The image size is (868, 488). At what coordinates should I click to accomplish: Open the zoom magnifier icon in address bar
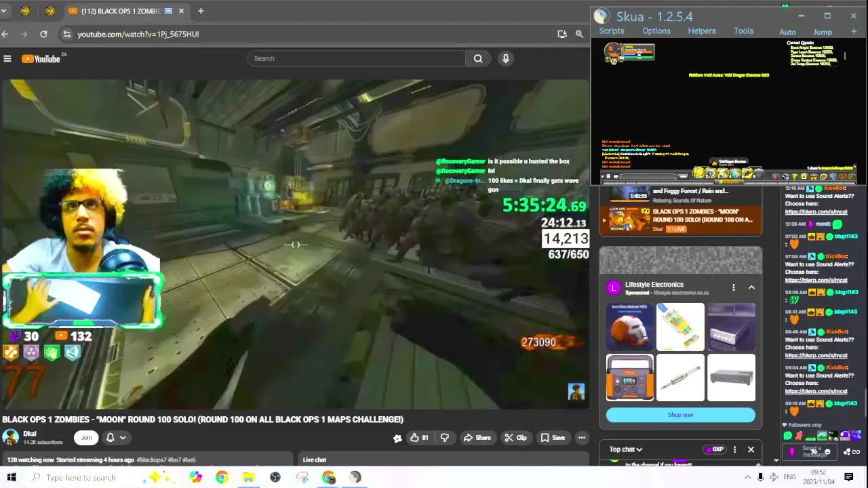[x=579, y=34]
